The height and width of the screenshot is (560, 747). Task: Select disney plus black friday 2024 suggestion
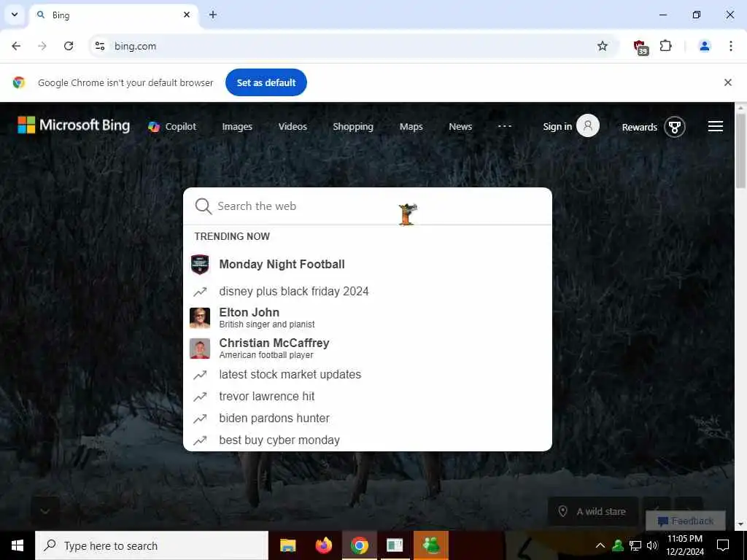(x=368, y=292)
